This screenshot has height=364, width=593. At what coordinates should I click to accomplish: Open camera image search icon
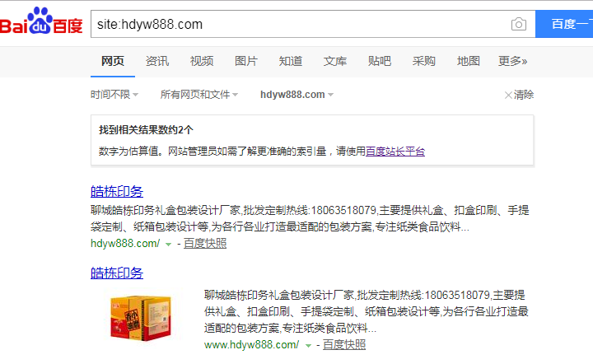coord(519,24)
